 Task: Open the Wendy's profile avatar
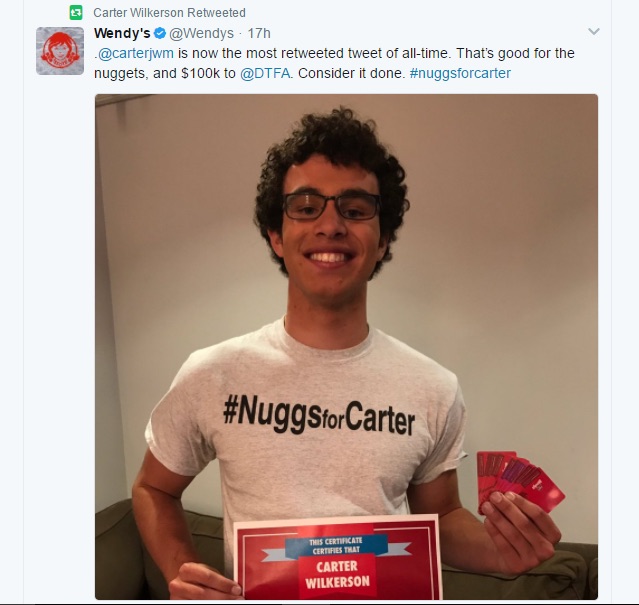pyautogui.click(x=60, y=51)
